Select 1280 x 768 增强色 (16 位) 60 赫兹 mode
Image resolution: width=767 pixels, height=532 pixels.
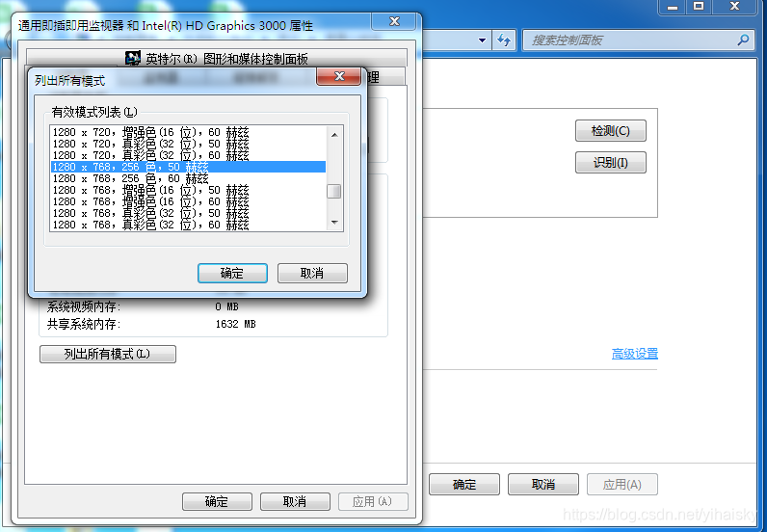188,201
